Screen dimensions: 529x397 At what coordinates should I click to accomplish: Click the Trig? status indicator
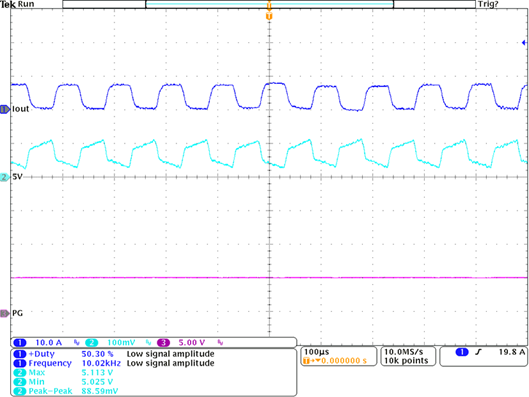pyautogui.click(x=488, y=4)
